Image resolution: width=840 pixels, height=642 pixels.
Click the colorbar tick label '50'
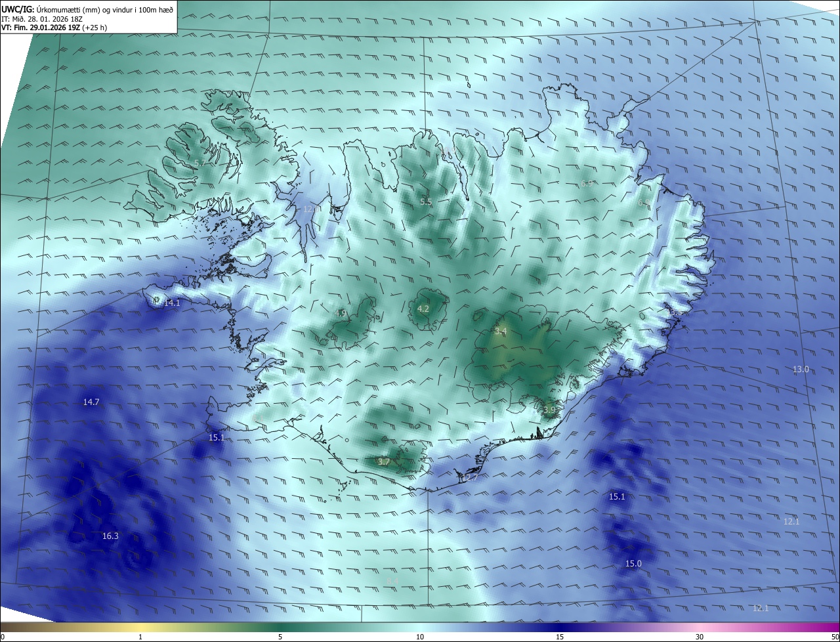point(835,637)
